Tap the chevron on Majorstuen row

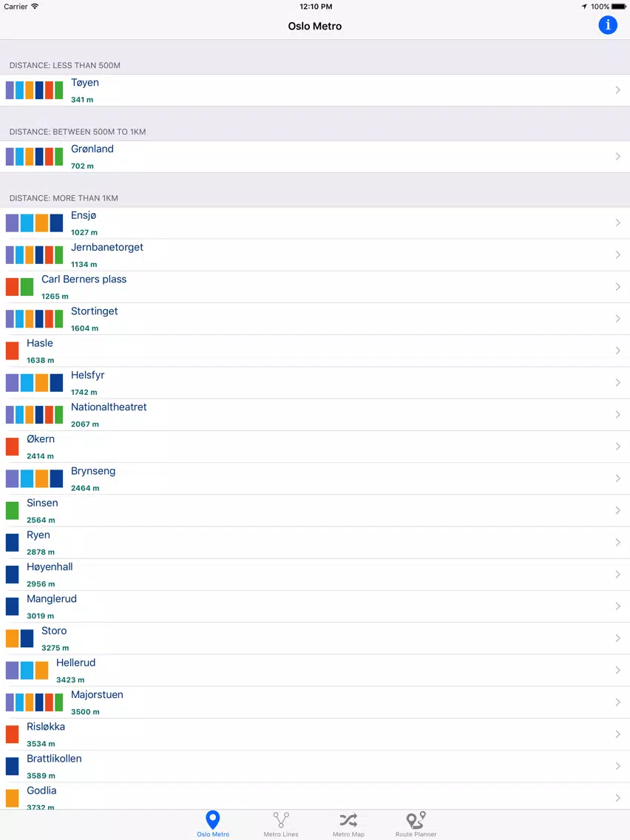pos(617,702)
